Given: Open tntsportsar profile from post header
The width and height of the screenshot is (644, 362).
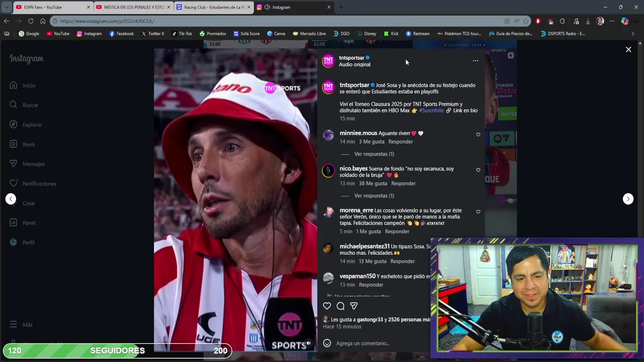Looking at the screenshot, I should click(351, 58).
